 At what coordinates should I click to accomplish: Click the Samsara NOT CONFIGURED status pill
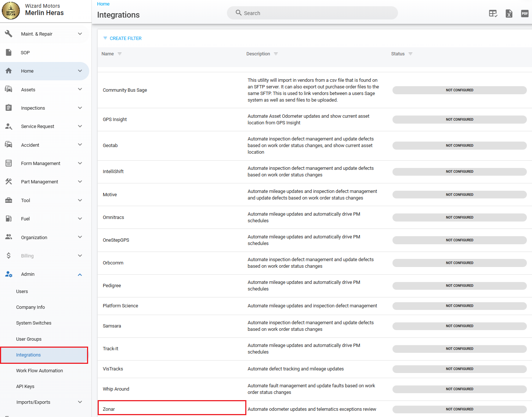click(x=459, y=326)
